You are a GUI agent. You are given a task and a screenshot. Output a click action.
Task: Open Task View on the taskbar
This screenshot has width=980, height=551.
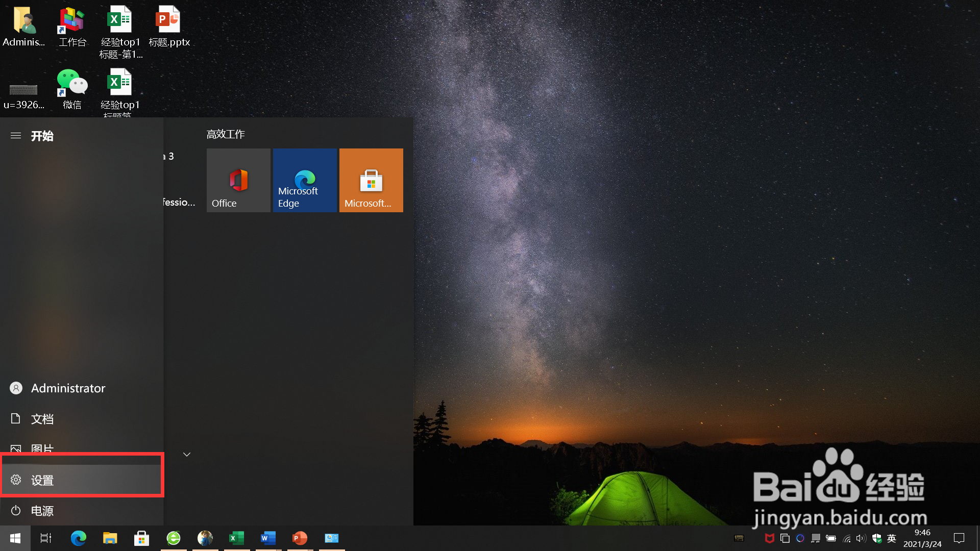pos(45,538)
